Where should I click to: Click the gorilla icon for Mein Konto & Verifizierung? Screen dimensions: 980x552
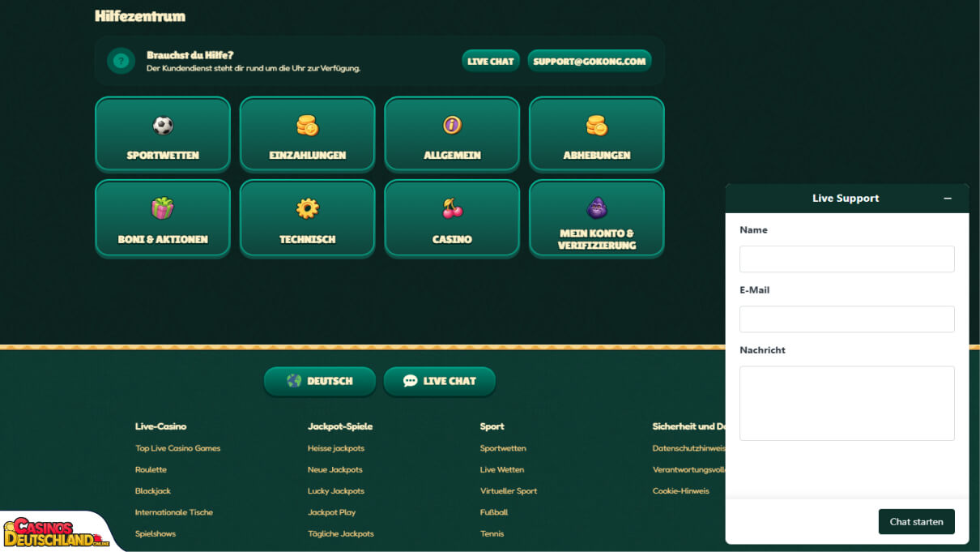(597, 208)
